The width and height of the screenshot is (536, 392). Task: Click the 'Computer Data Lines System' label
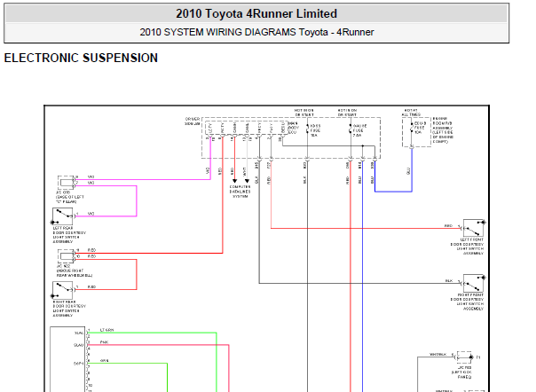click(x=240, y=192)
